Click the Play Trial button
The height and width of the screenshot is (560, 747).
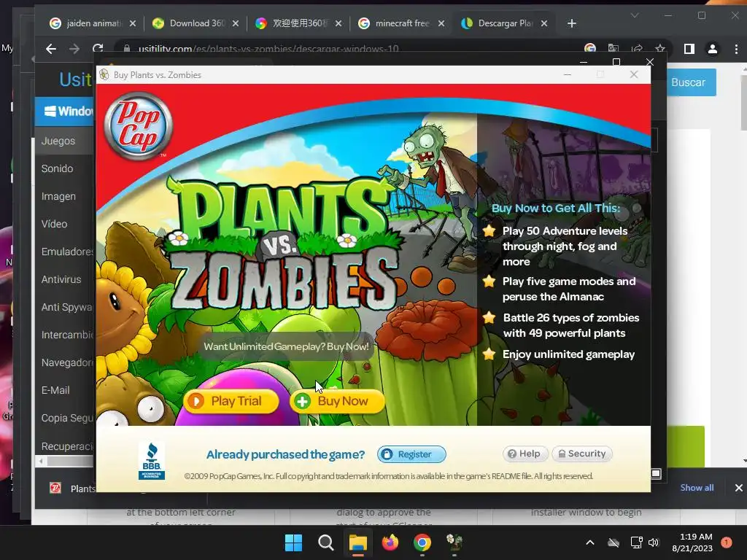(231, 402)
